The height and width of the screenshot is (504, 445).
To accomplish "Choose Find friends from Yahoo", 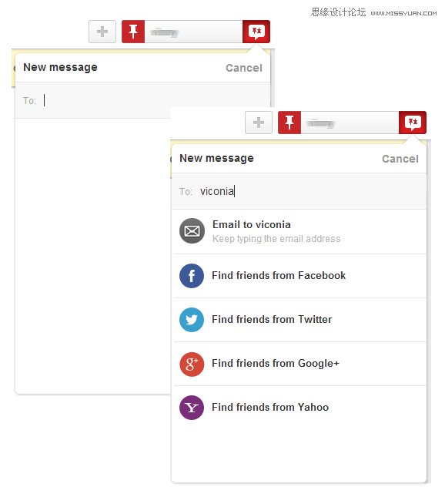I will 299,408.
